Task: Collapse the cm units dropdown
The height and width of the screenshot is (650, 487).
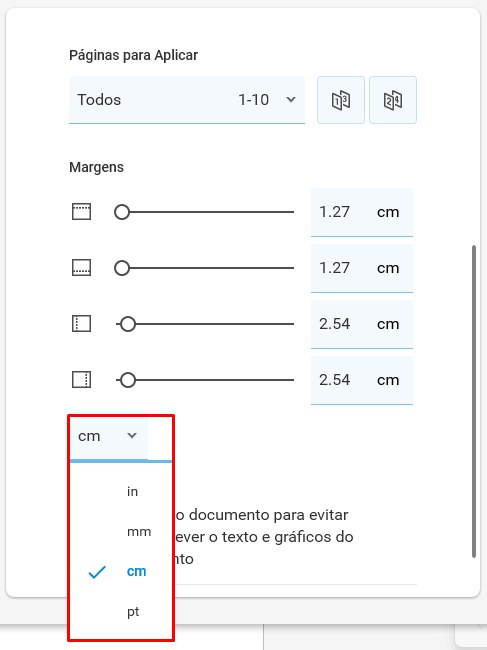Action: click(x=109, y=436)
